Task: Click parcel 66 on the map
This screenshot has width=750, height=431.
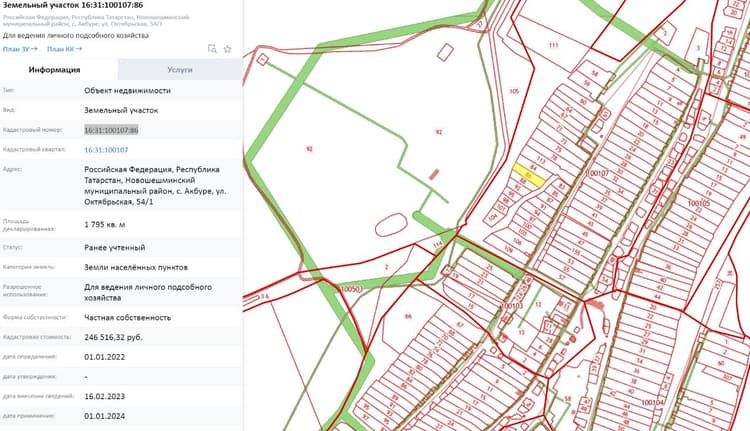Action: coord(408,316)
